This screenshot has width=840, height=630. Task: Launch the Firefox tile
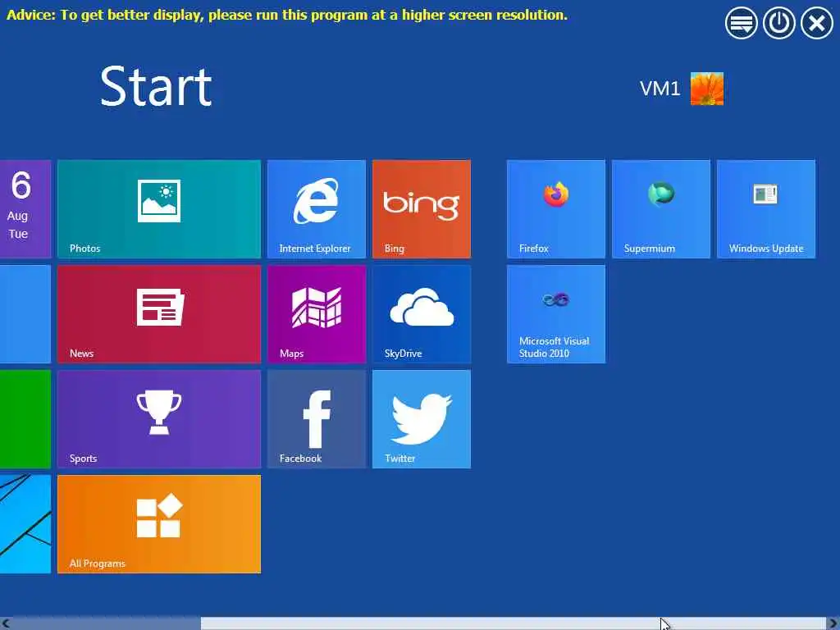pos(556,209)
